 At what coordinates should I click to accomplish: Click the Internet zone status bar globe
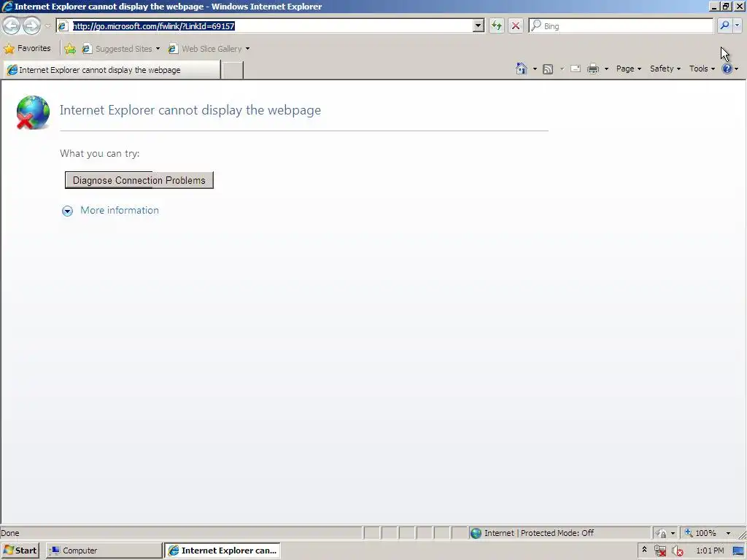(476, 533)
